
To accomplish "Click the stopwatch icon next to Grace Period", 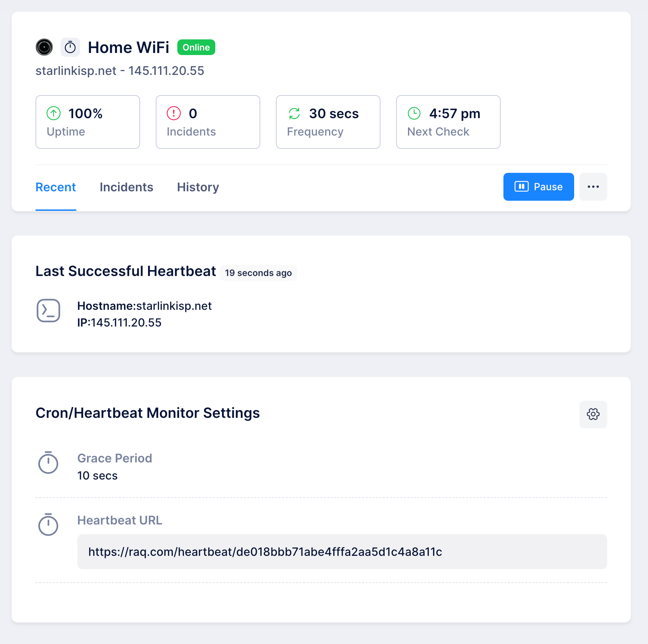I will [x=48, y=463].
